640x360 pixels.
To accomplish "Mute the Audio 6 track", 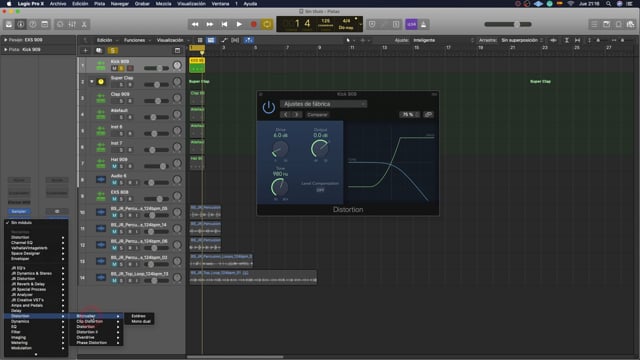I will pos(114,182).
